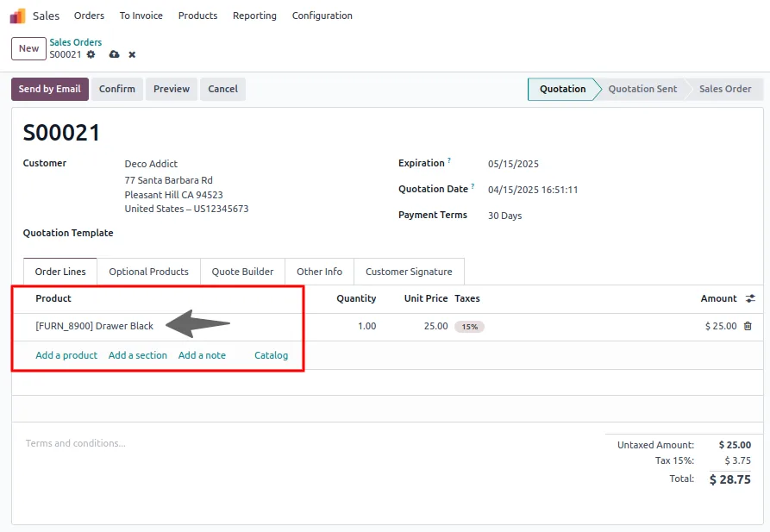Open the Customer Signature tab
The image size is (770, 532).
[x=409, y=272]
